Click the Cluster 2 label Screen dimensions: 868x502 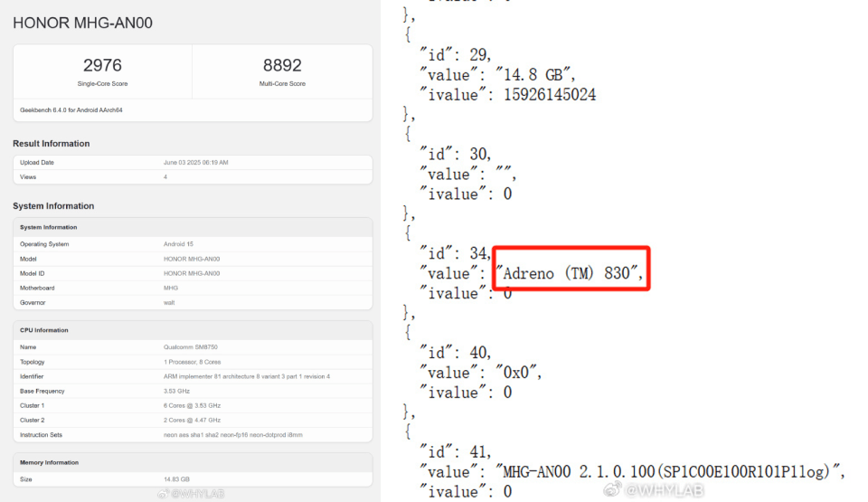tap(33, 420)
